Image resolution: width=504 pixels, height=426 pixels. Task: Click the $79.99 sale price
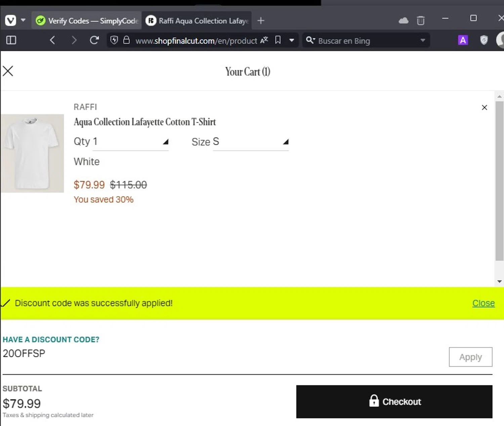click(x=89, y=185)
